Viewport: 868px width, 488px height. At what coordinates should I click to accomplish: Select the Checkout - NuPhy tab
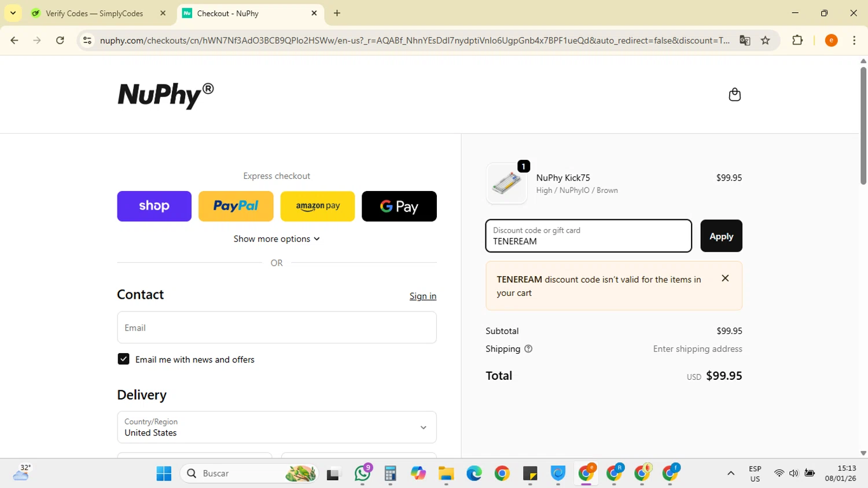249,13
